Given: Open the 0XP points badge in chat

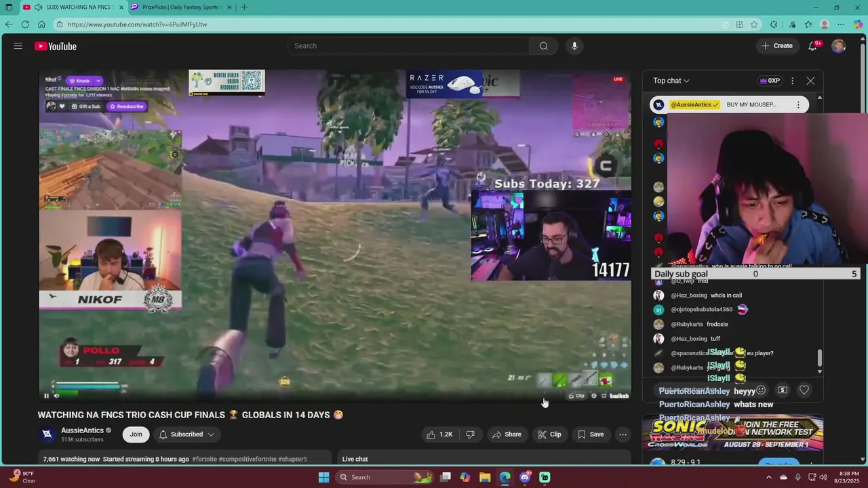Looking at the screenshot, I should [x=770, y=81].
